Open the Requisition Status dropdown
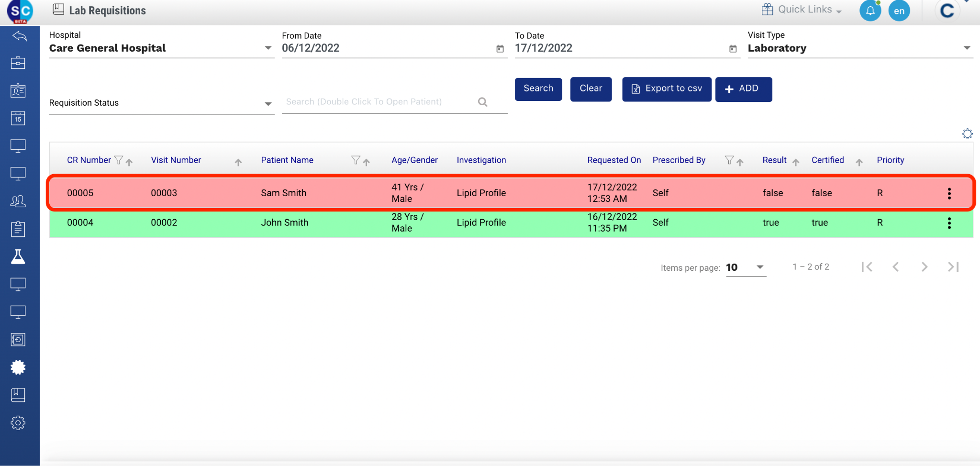This screenshot has height=466, width=980. (268, 104)
